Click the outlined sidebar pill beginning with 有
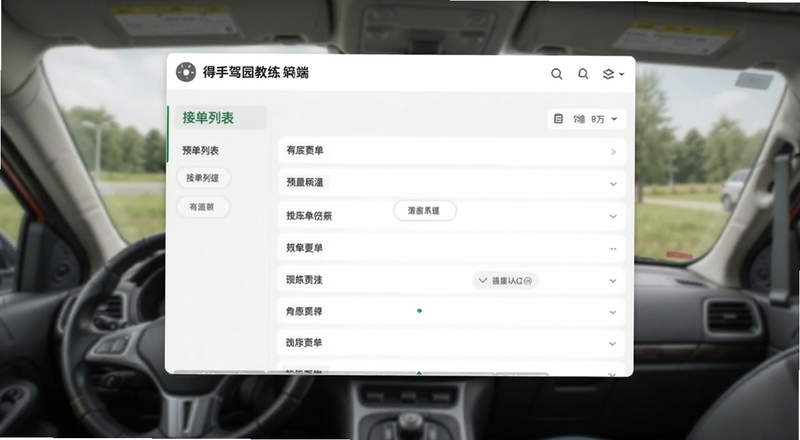The width and height of the screenshot is (800, 440). [x=203, y=207]
